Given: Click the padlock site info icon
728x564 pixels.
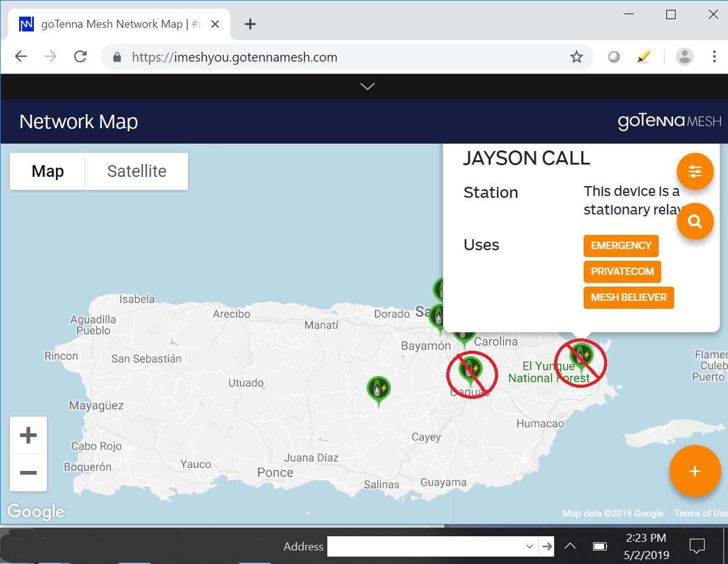Looking at the screenshot, I should coord(117,57).
